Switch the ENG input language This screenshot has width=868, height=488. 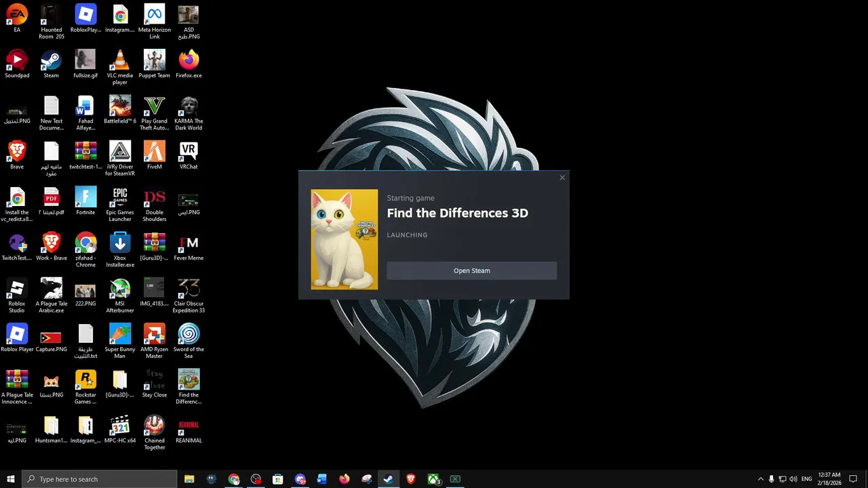pyautogui.click(x=807, y=479)
